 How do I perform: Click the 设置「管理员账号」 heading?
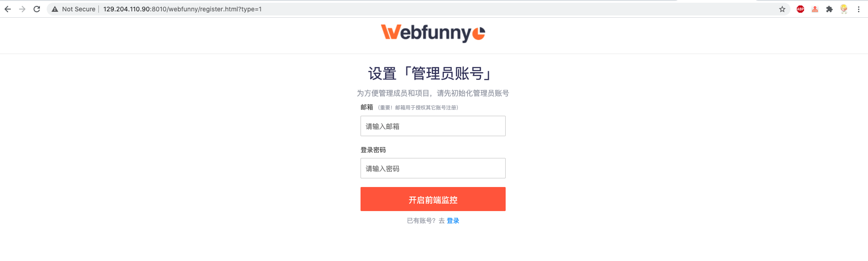tap(430, 74)
